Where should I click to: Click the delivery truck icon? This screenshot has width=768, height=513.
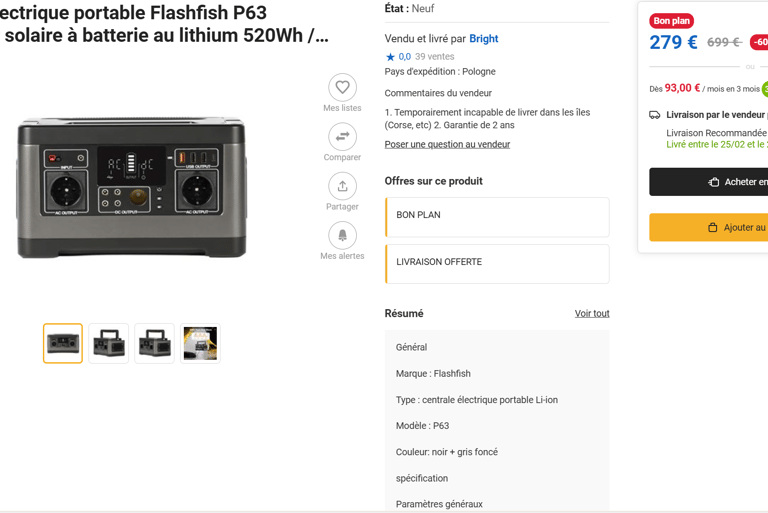[x=655, y=115]
